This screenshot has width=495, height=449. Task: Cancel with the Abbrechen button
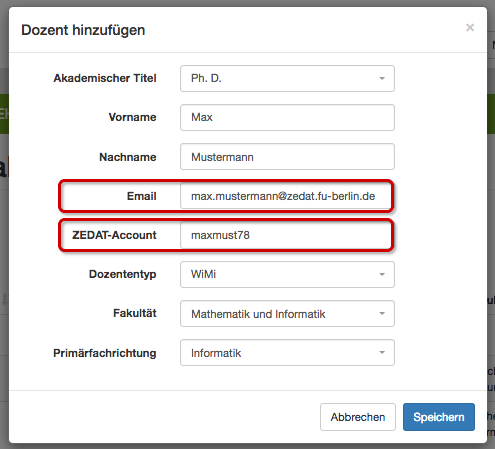click(x=358, y=417)
